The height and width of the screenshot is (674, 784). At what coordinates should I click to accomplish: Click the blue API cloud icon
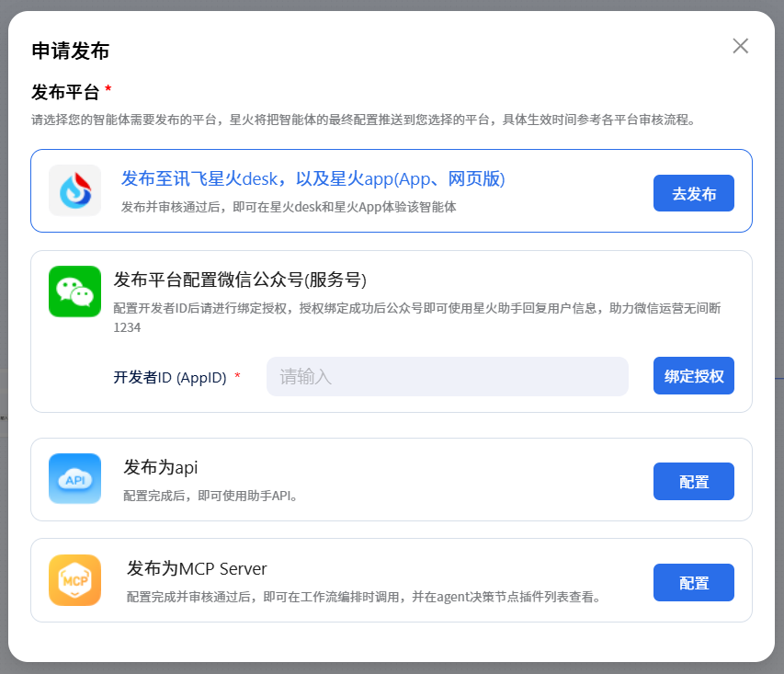click(x=75, y=479)
